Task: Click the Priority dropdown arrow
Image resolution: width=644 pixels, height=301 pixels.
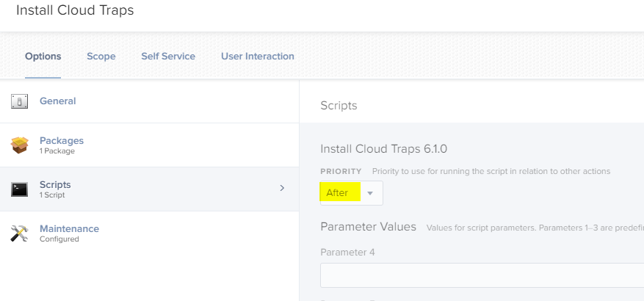Action: pos(369,193)
